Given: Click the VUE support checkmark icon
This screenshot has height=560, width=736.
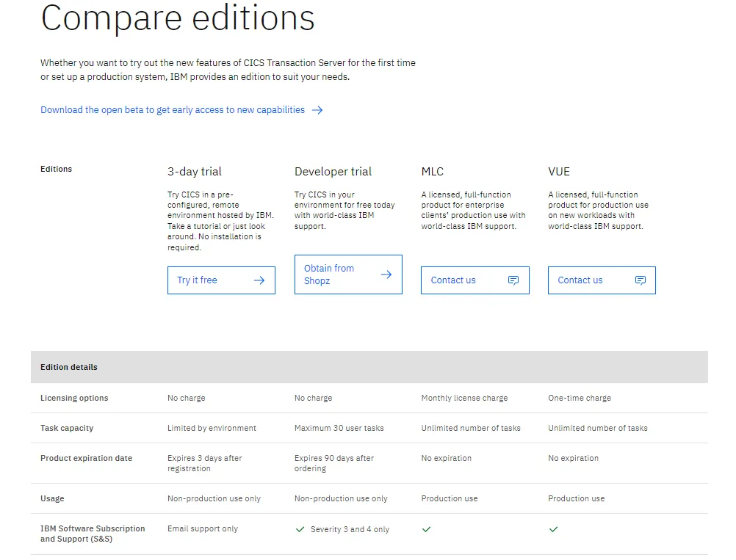Looking at the screenshot, I should pyautogui.click(x=554, y=529).
